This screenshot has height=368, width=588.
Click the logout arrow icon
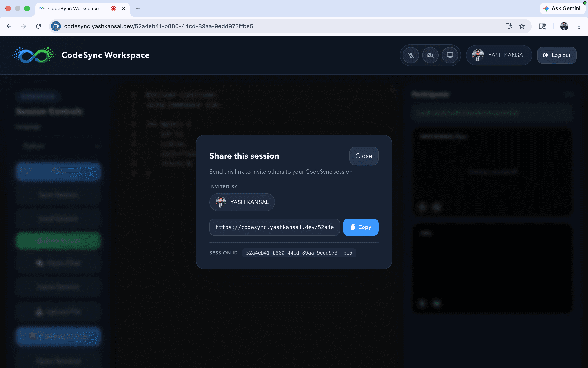click(x=546, y=55)
